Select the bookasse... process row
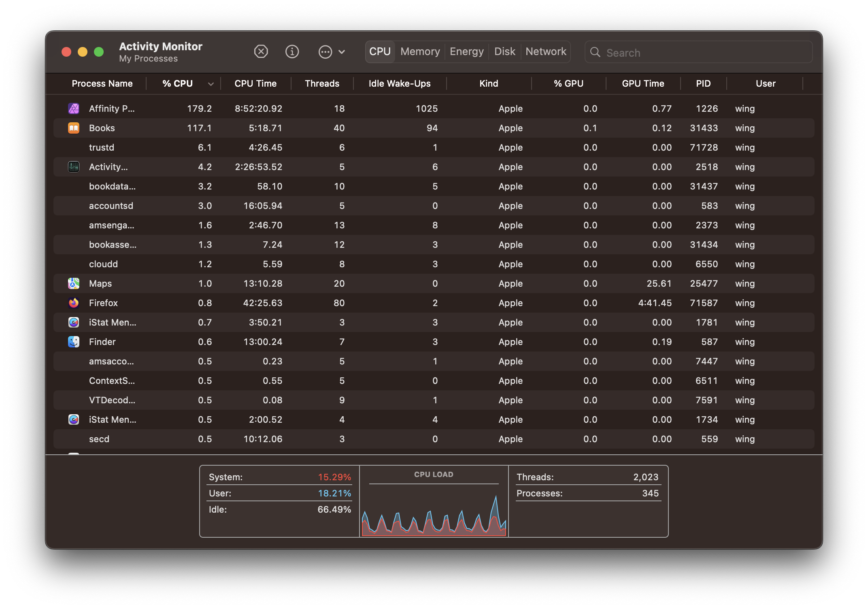 pos(434,245)
